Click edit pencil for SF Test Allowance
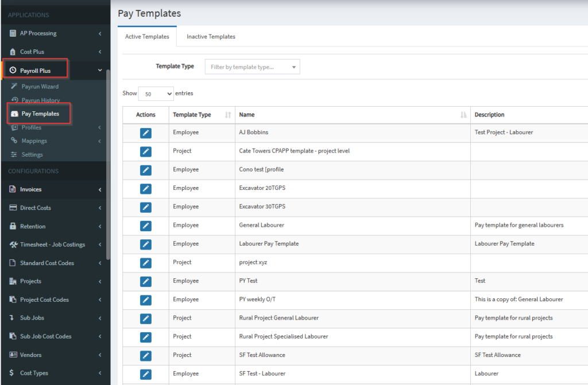This screenshot has height=385, width=588. (146, 355)
